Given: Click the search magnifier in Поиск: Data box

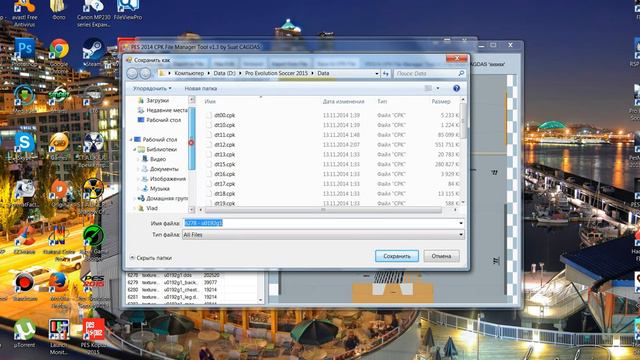Looking at the screenshot, I should pyautogui.click(x=461, y=73).
